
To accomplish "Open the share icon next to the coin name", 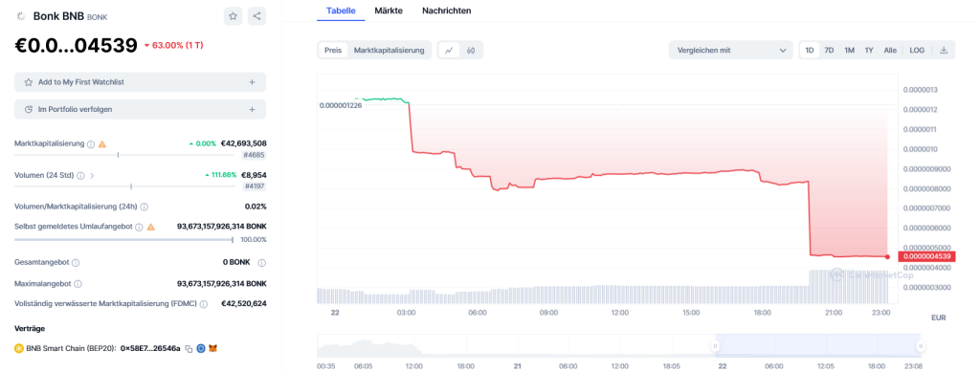I will 256,16.
